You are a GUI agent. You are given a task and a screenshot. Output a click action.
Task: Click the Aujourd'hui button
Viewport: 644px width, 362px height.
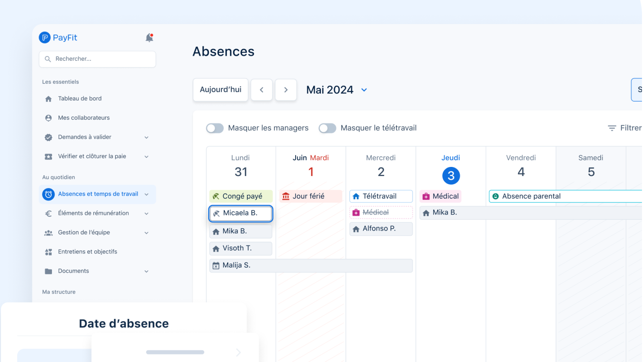pos(220,89)
